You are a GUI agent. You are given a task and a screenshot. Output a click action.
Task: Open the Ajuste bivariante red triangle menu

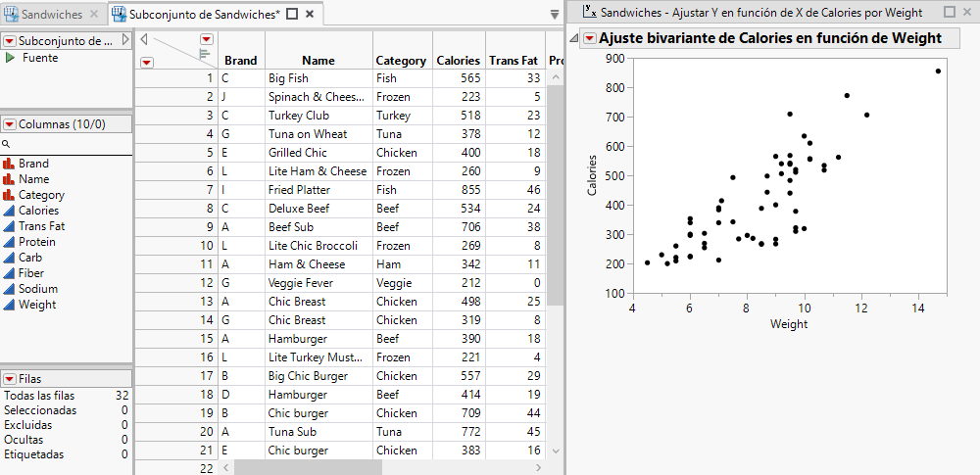point(589,39)
